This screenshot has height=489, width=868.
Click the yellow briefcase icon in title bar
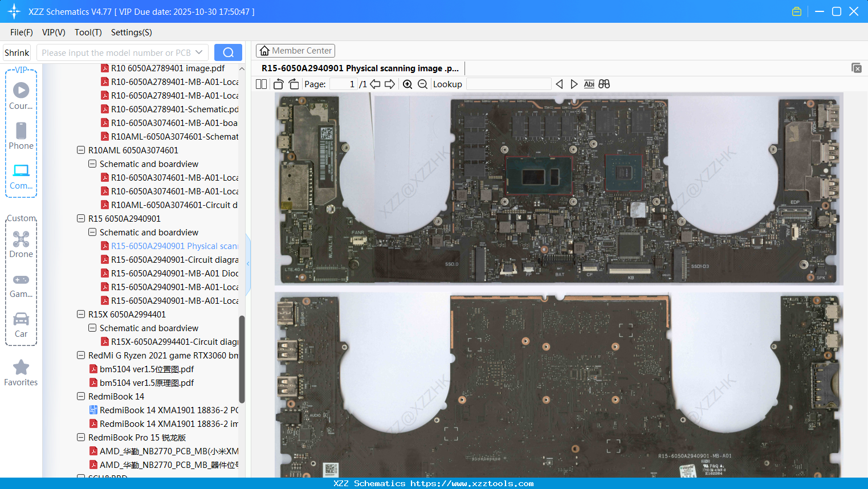[797, 11]
